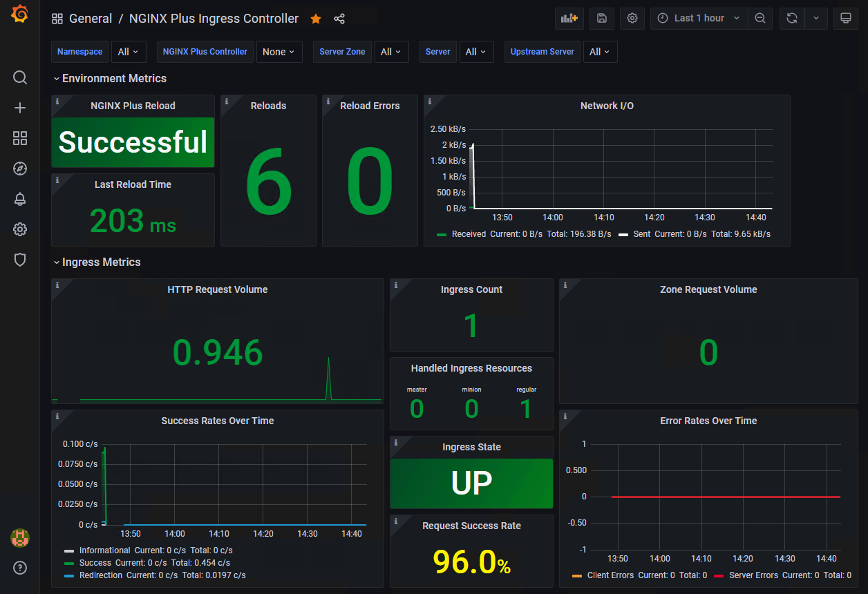Show info icon on Error Rates Over Time
868x594 pixels.
[565, 416]
